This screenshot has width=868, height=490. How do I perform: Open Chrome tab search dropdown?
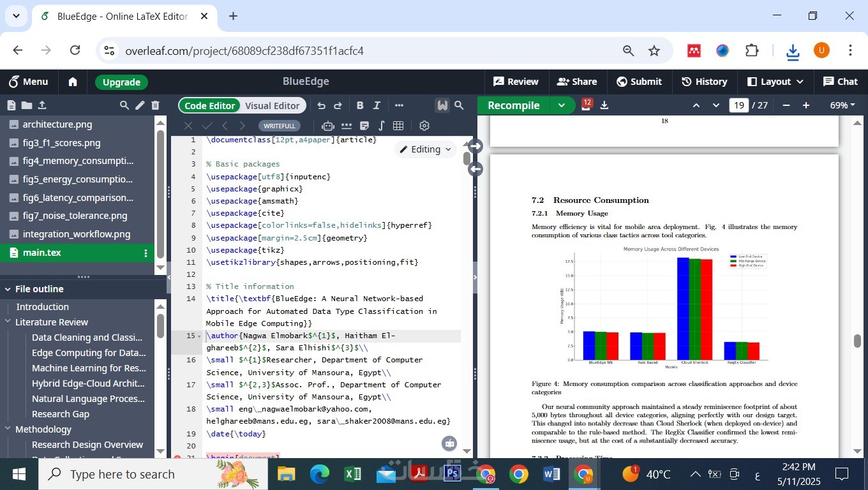point(16,16)
